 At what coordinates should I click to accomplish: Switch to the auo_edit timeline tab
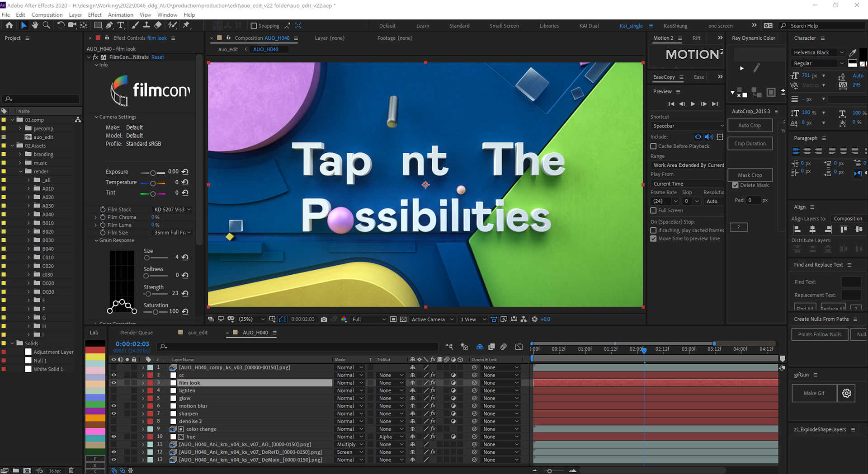point(198,333)
